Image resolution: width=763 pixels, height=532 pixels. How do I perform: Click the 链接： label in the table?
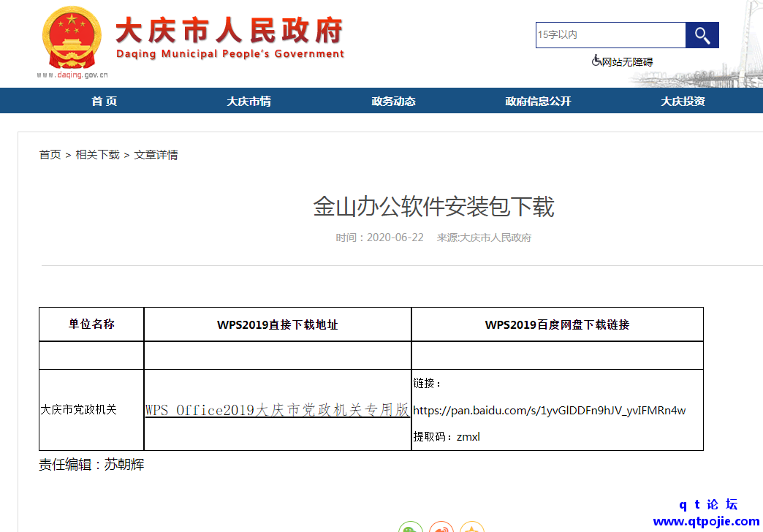coord(428,384)
